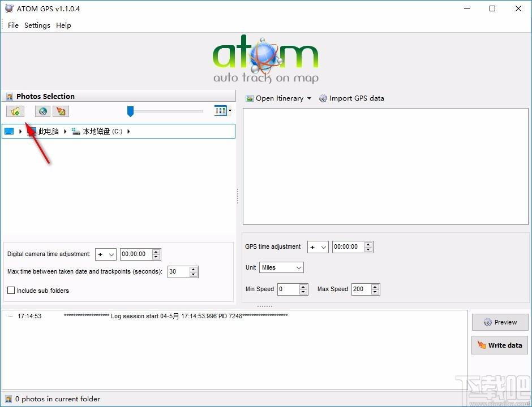Click the add photos folder icon
This screenshot has width=532, height=407.
click(x=15, y=111)
